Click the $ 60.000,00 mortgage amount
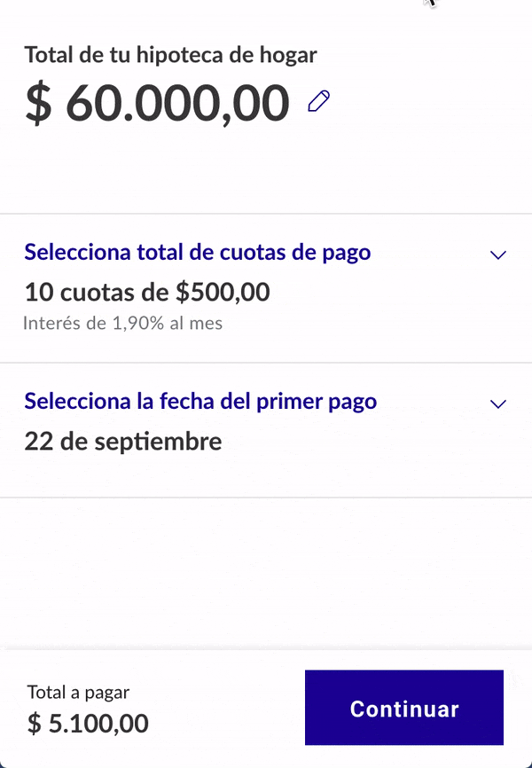This screenshot has width=532, height=768. coord(157,104)
